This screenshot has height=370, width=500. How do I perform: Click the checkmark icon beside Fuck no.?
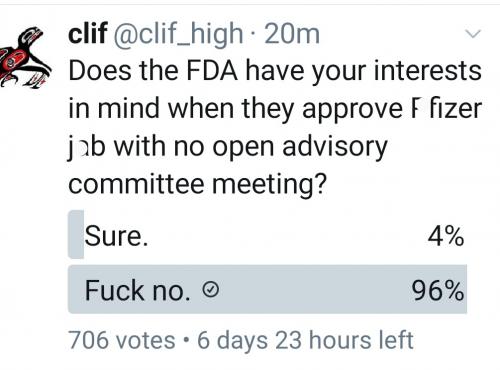point(211,289)
